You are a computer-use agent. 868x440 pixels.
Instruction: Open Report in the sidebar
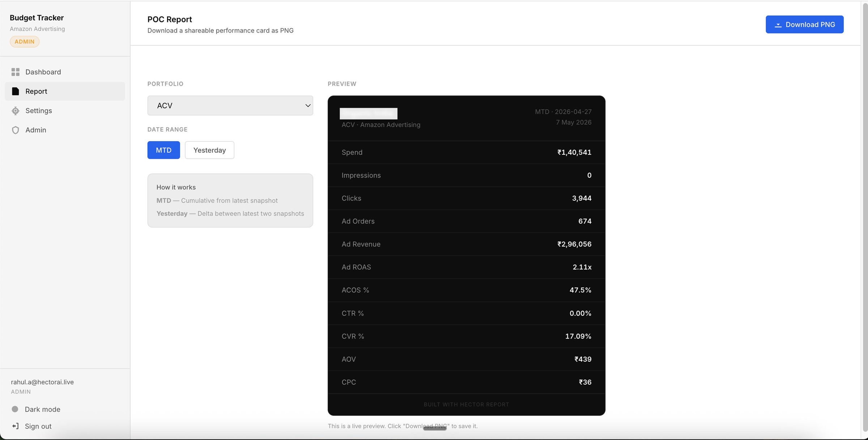(65, 91)
